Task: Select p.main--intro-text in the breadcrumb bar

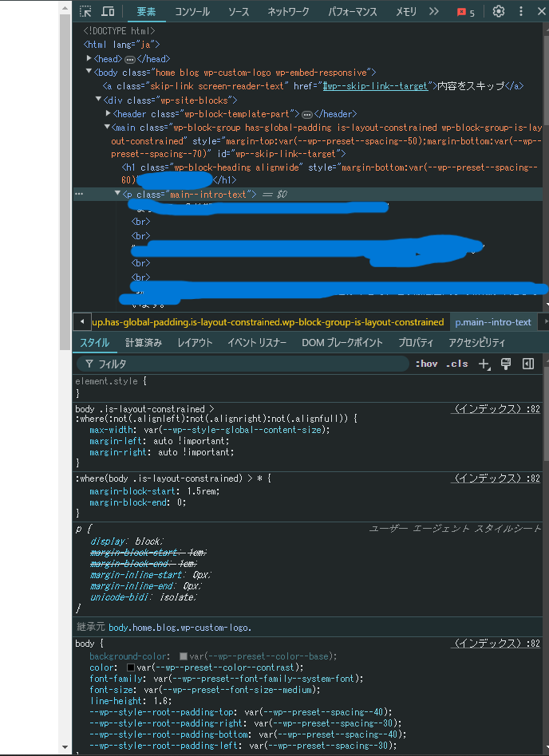Action: [x=492, y=322]
